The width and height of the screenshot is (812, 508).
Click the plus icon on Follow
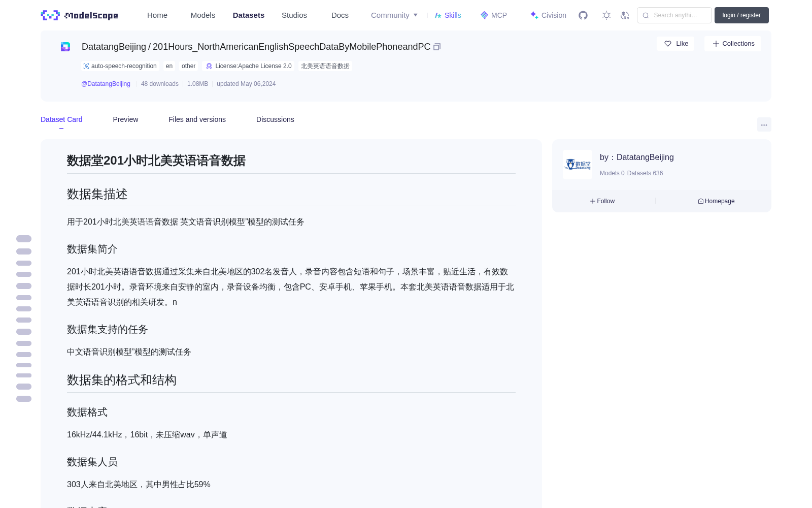[x=593, y=201]
